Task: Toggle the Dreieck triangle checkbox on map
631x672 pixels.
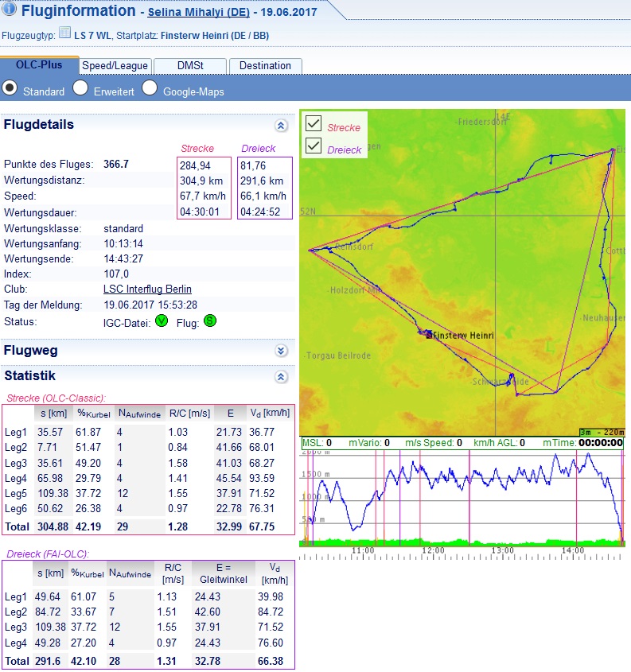Action: tap(314, 146)
